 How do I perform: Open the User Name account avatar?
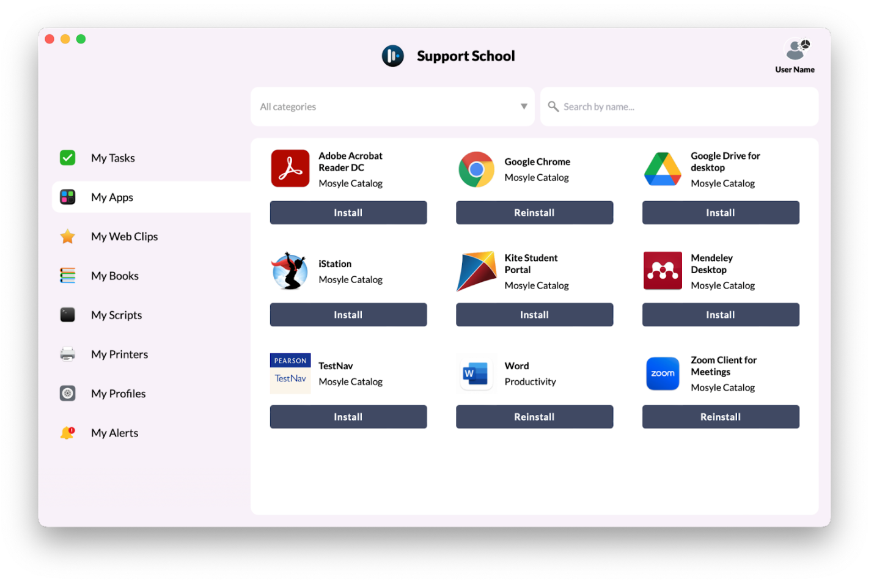point(796,50)
